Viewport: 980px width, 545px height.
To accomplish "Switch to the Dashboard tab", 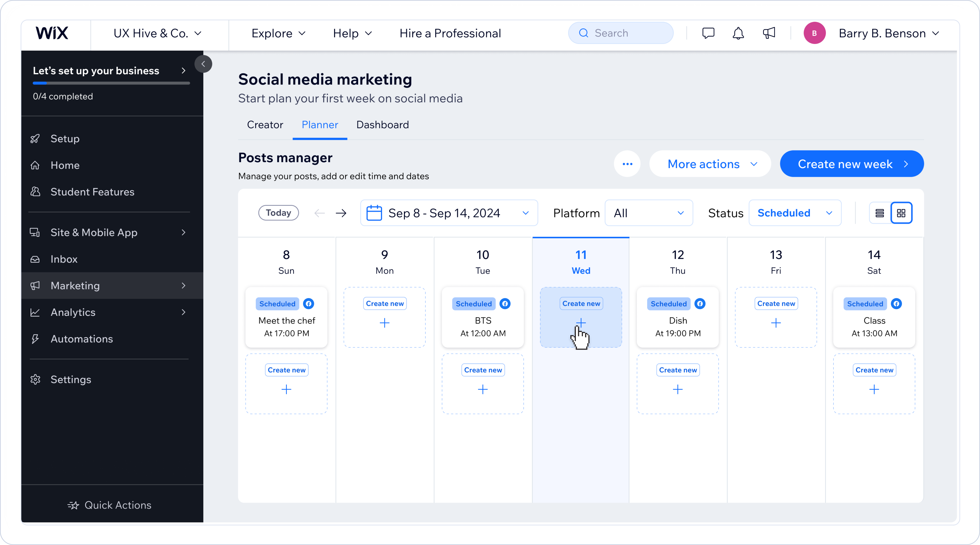I will pyautogui.click(x=382, y=125).
